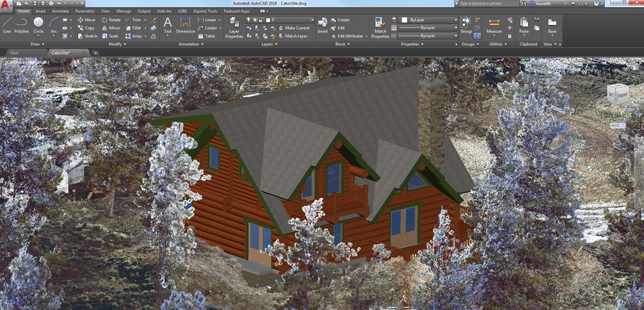Viewport: 644px width, 310px height.
Task: Select the Line drawing tool
Action: pyautogui.click(x=7, y=25)
